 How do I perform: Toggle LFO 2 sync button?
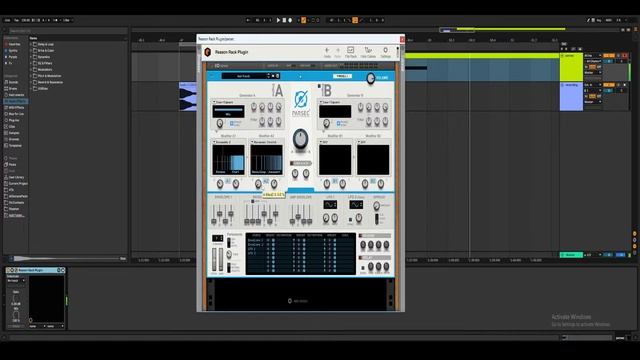(x=350, y=220)
